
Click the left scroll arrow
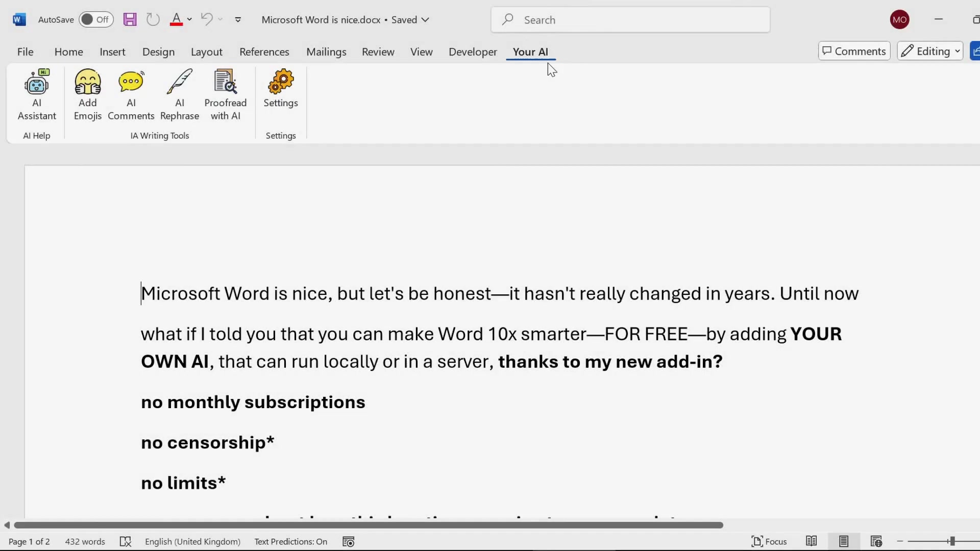point(7,525)
